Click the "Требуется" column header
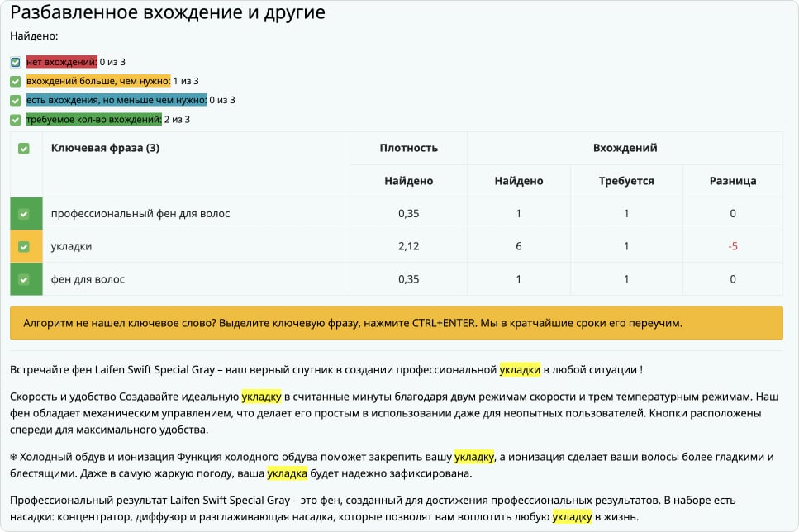This screenshot has height=532, width=799. [625, 180]
